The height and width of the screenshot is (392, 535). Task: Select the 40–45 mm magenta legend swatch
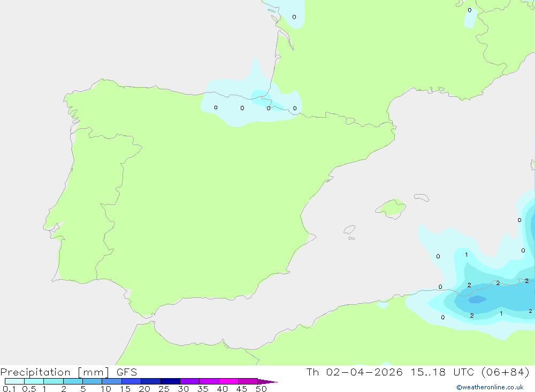pyautogui.click(x=228, y=381)
